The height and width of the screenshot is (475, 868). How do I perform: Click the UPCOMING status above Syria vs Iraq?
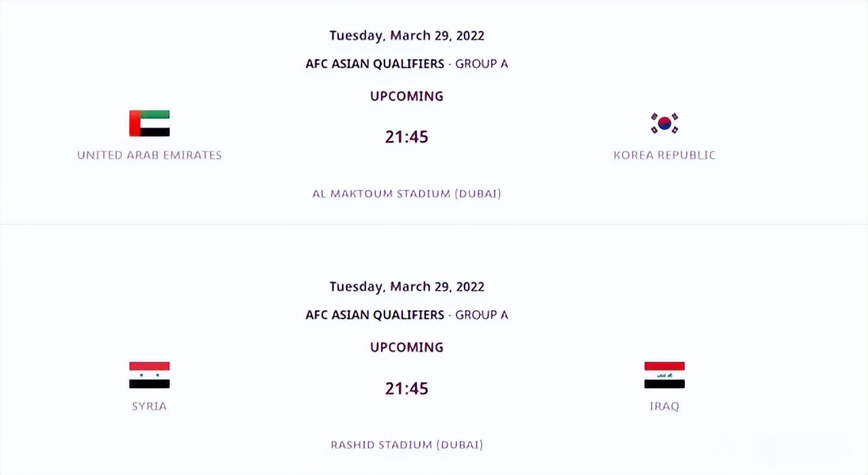point(407,347)
